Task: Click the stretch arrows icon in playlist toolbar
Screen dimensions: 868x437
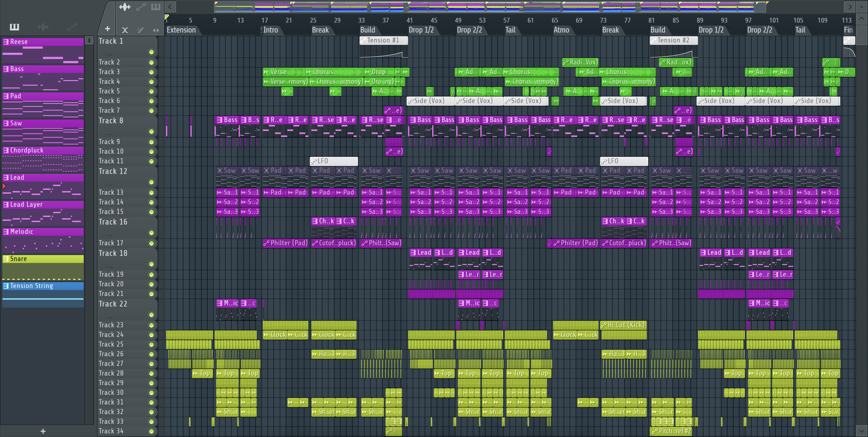Action: (x=156, y=30)
